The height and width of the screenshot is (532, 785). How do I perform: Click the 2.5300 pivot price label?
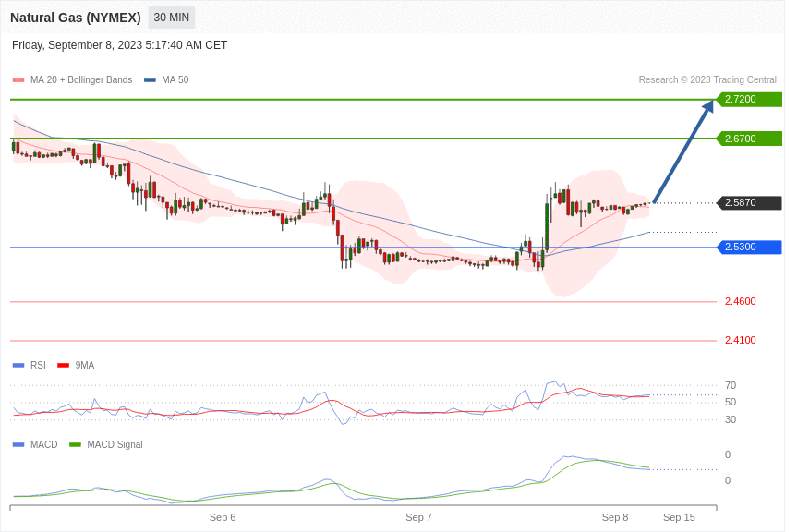click(x=749, y=247)
